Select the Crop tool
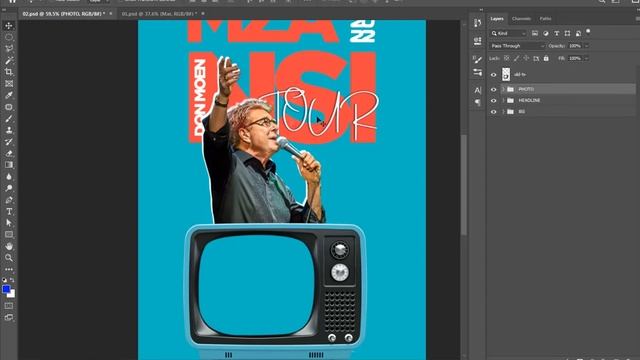 [9, 72]
